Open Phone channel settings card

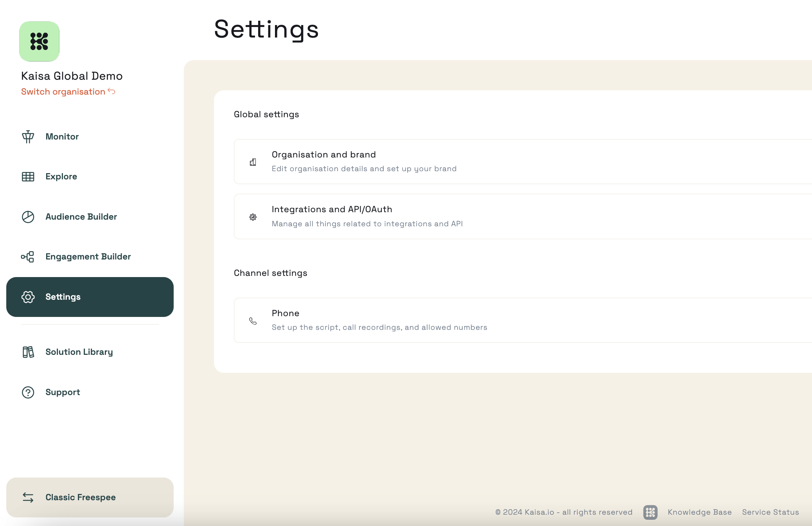pyautogui.click(x=523, y=320)
